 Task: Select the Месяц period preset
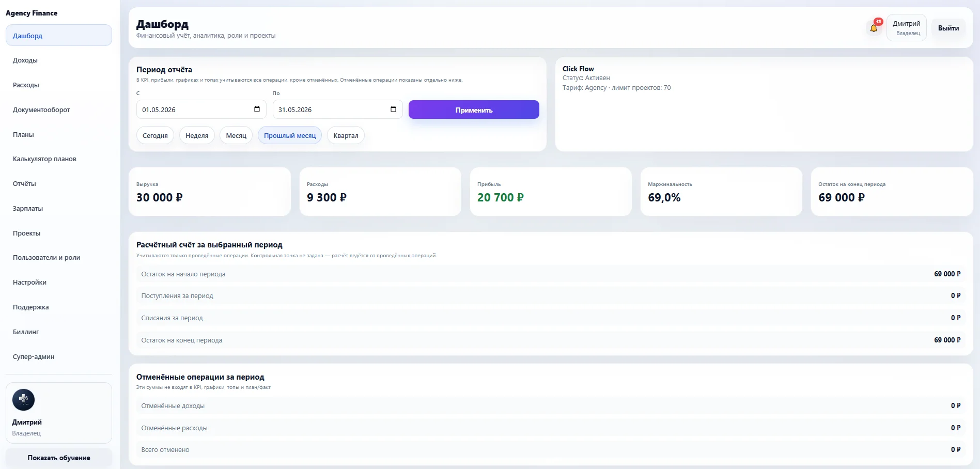236,135
